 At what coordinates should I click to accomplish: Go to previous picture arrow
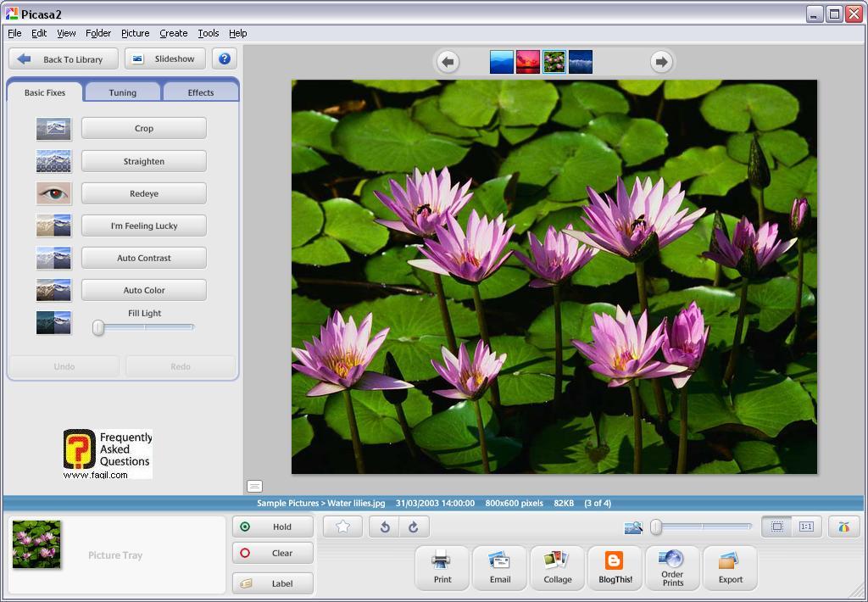448,62
